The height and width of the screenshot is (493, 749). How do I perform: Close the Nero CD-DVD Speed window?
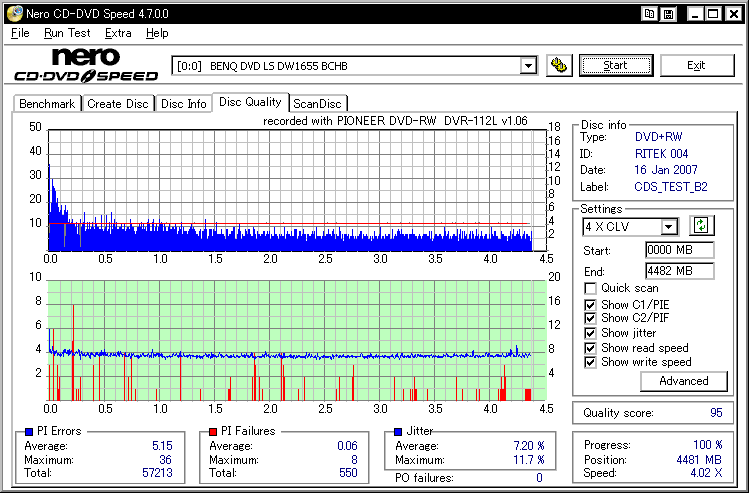(734, 14)
